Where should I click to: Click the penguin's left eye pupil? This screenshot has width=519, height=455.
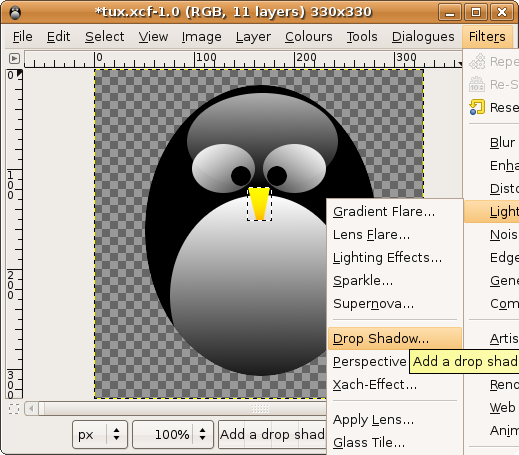241,176
